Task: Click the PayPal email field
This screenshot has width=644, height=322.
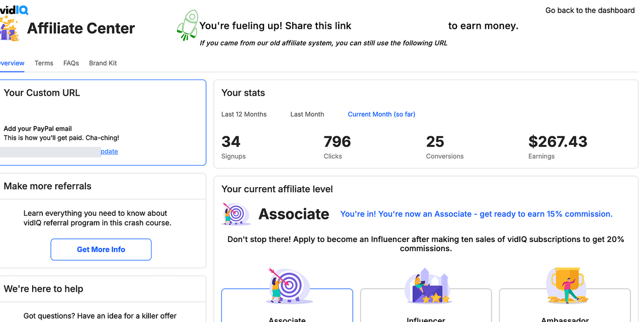Action: click(50, 152)
